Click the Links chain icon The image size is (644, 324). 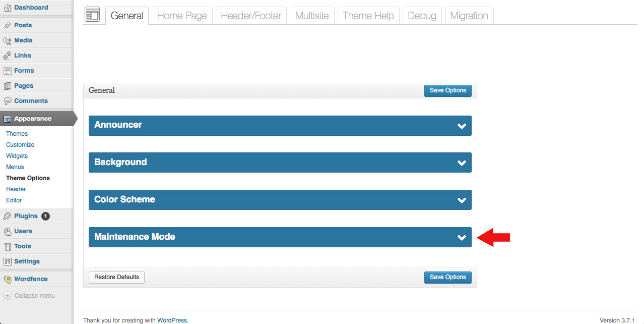[7, 56]
